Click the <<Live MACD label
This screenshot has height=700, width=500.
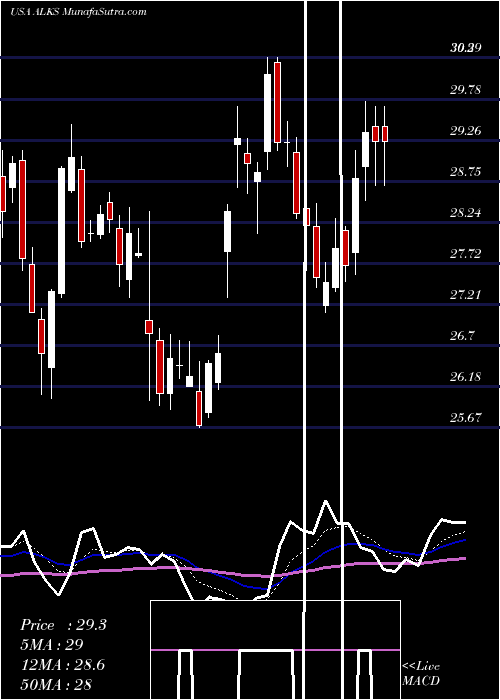(x=421, y=673)
